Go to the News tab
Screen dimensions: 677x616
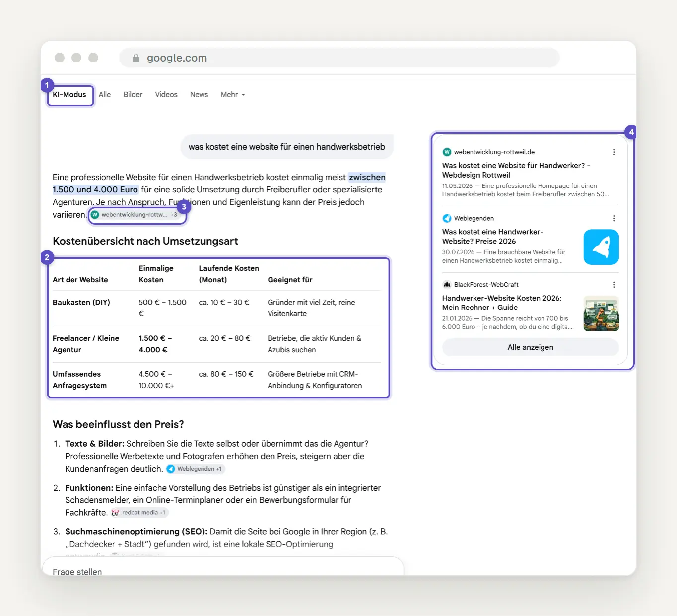[x=199, y=95]
